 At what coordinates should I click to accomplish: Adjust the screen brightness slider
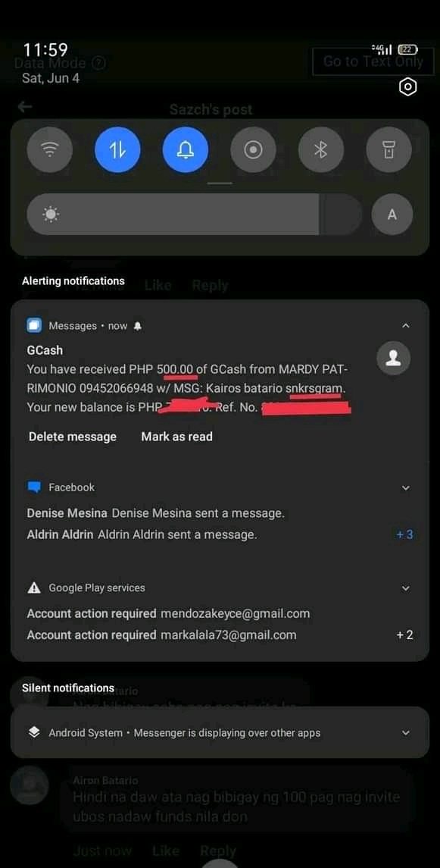click(195, 215)
